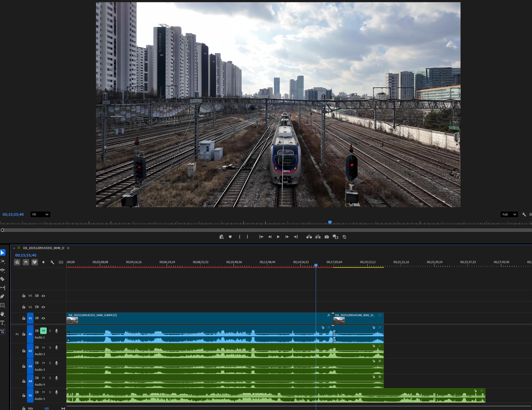Image resolution: width=532 pixels, height=410 pixels.
Task: Click Mark In bracket button
Action: [239, 237]
